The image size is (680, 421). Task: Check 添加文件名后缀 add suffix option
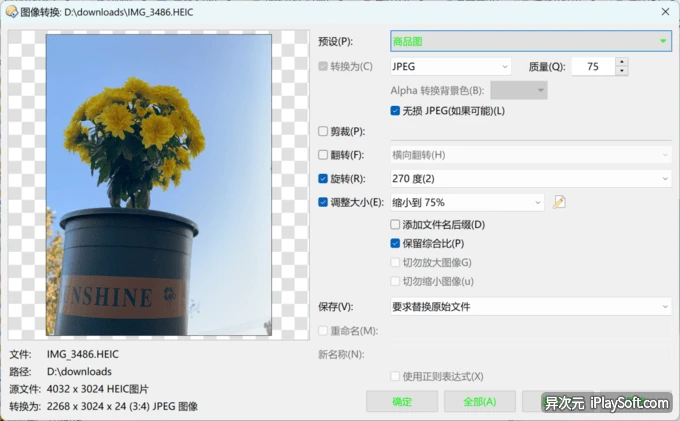pos(396,225)
